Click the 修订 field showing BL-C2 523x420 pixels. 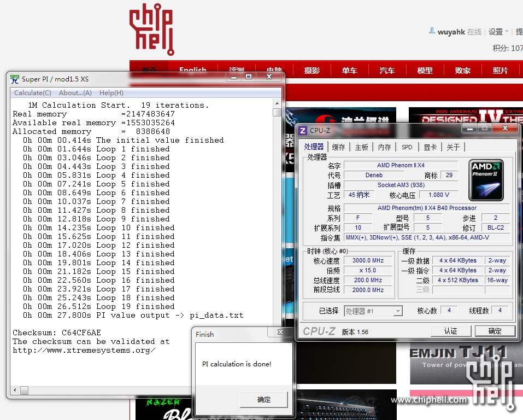496,227
